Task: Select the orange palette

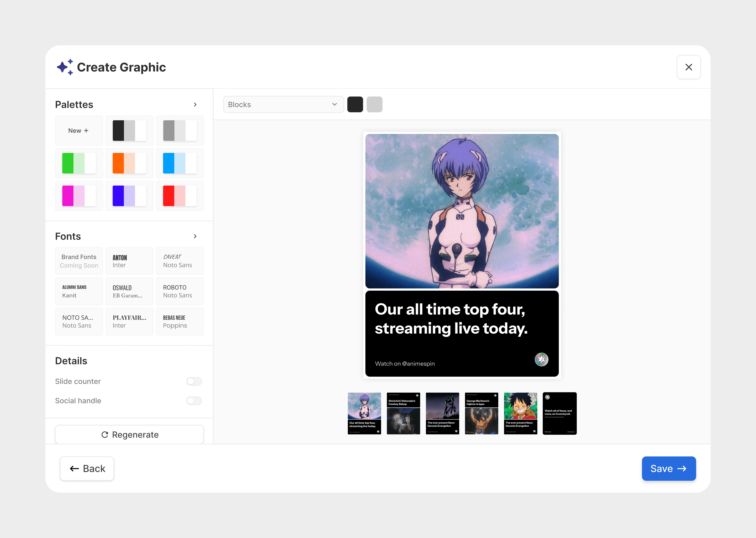Action: 129,163
